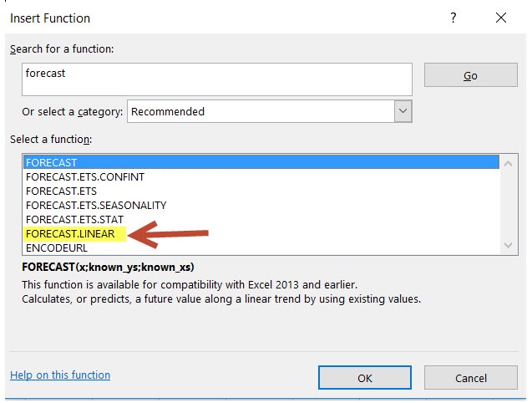Open the category dropdown arrow
The height and width of the screenshot is (403, 532).
coord(403,111)
